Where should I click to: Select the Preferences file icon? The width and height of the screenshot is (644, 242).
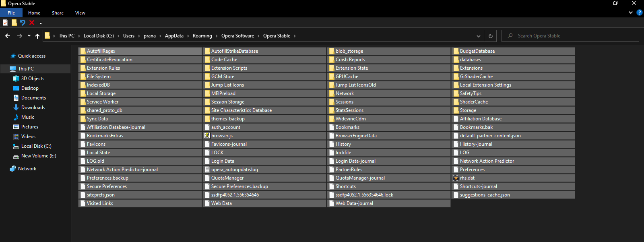tap(456, 170)
